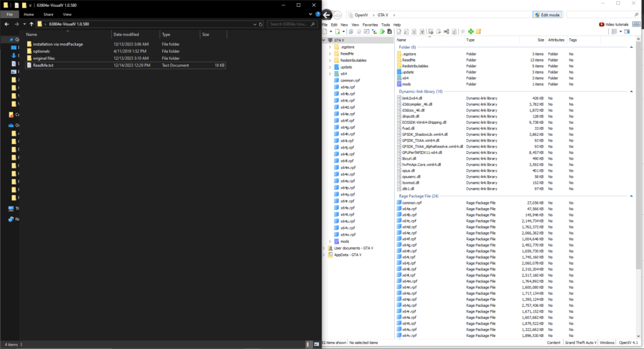644x349 pixels.
Task: Click the refresh icon in Explorer address bar
Action: [260, 24]
